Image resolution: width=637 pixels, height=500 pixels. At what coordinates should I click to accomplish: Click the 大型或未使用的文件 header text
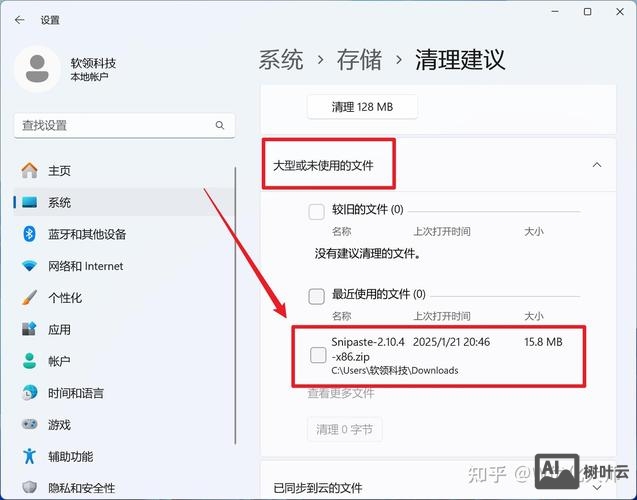[x=323, y=165]
